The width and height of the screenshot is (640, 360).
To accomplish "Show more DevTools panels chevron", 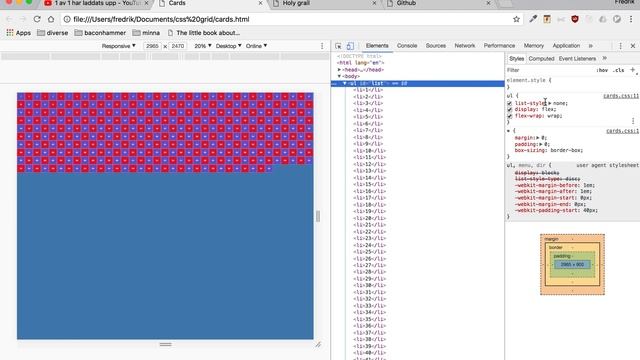I will (x=591, y=46).
